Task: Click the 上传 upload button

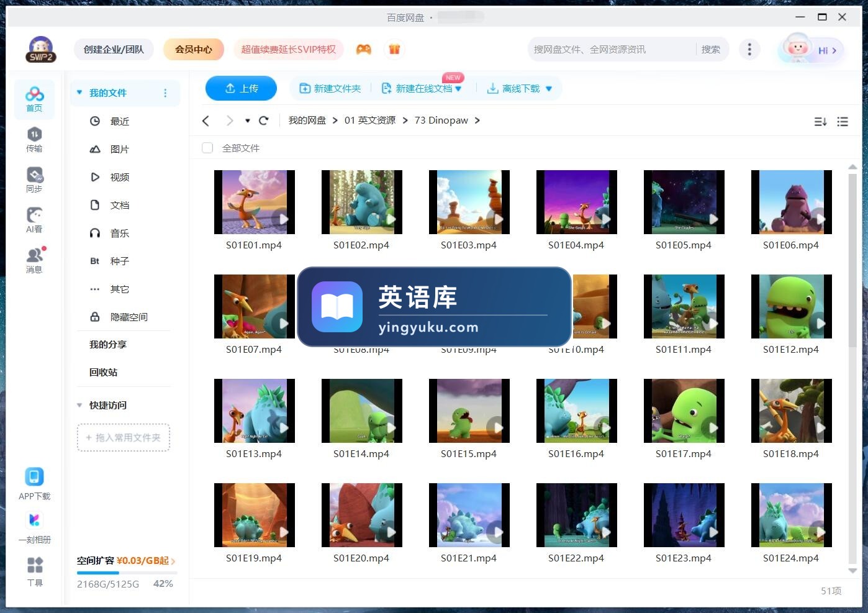Action: (x=241, y=89)
